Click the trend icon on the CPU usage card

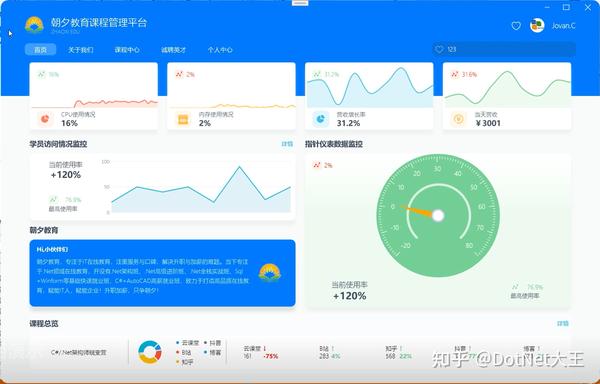point(41,74)
